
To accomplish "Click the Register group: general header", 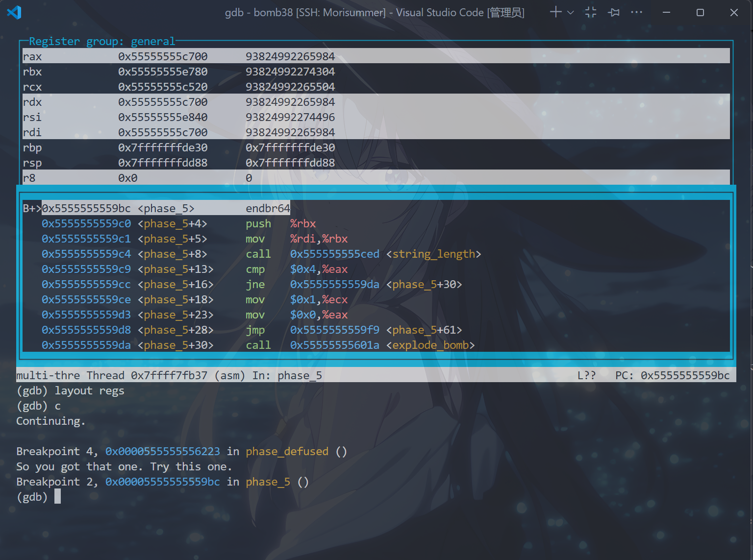I will 101,41.
